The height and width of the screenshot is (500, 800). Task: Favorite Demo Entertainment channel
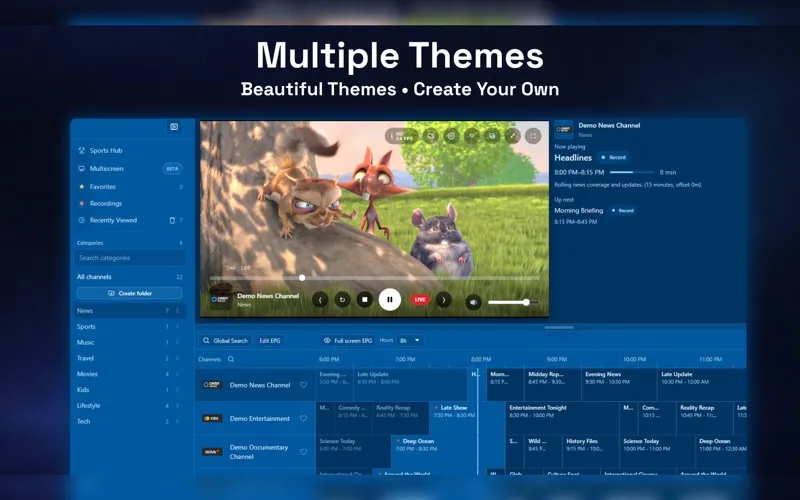tap(304, 418)
